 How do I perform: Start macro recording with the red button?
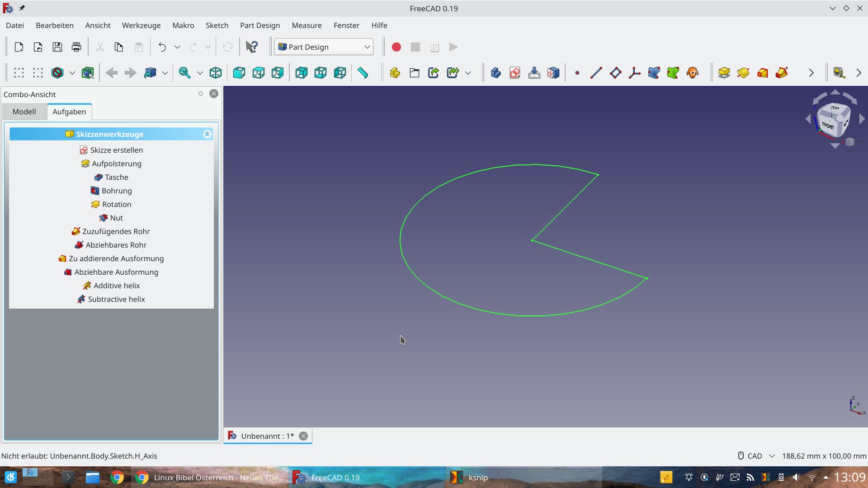pos(396,47)
